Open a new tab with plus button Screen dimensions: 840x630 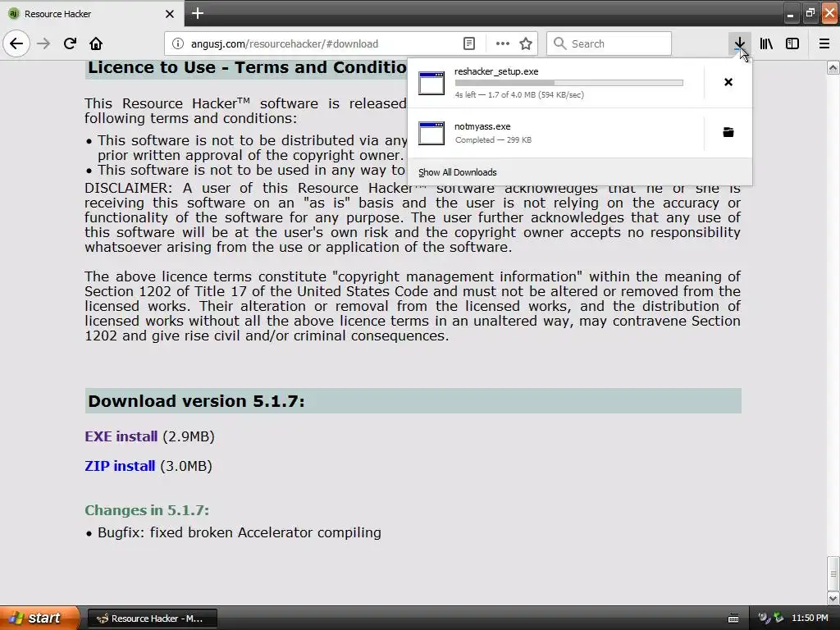coord(198,13)
